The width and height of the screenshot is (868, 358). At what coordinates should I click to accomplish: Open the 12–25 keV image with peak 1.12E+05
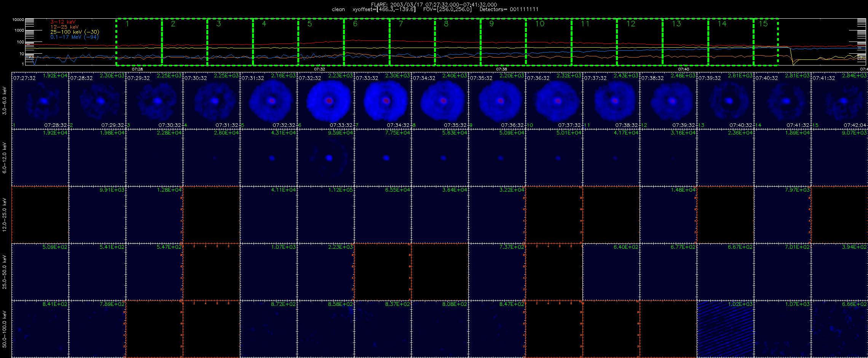point(326,215)
